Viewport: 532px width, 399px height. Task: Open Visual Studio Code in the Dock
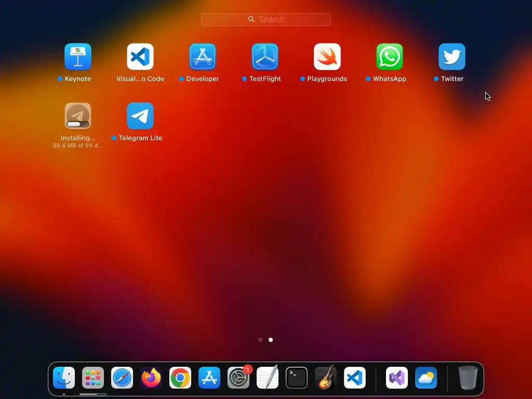[x=355, y=378]
